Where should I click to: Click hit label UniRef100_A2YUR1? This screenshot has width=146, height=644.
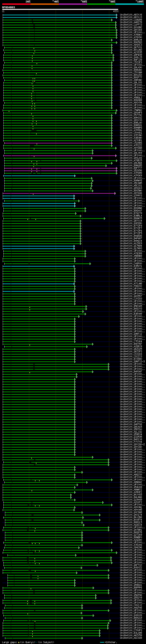[131, 140]
